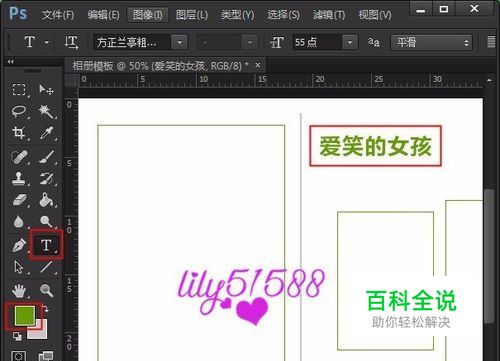This screenshot has width=500, height=361.
Task: Collapse the tools panel double arrow
Action: pos(11,61)
